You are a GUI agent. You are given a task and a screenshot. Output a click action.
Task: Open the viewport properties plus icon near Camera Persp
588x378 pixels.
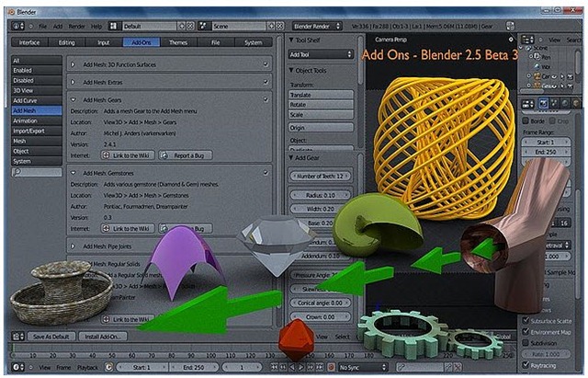click(x=511, y=40)
